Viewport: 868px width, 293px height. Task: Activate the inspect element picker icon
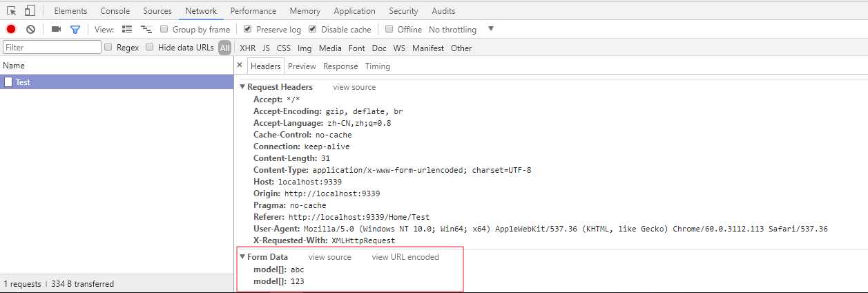pos(12,10)
